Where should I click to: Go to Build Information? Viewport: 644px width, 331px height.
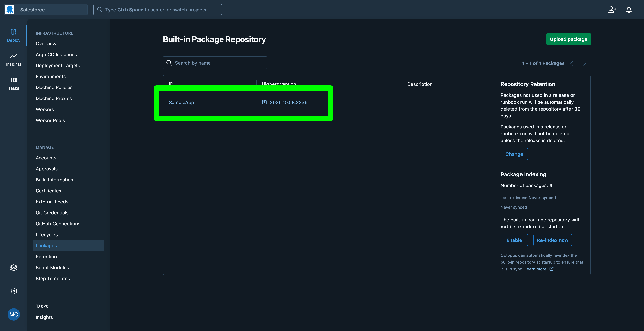(x=54, y=180)
